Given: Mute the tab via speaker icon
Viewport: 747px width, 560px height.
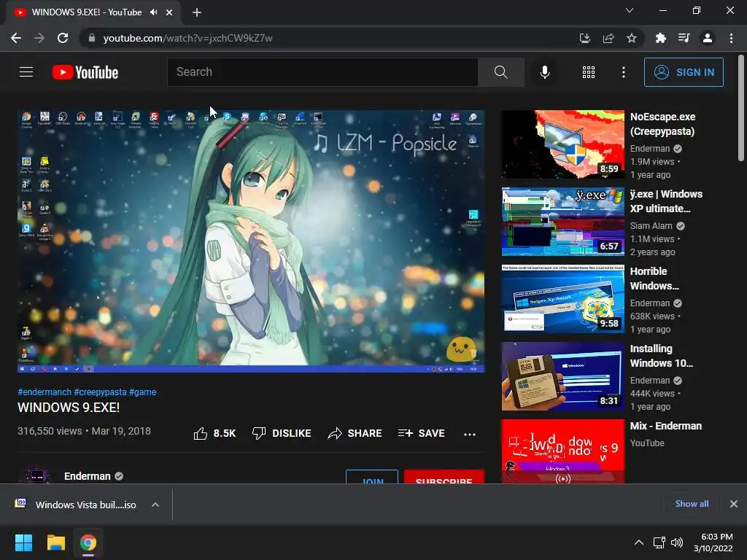Looking at the screenshot, I should coord(153,12).
